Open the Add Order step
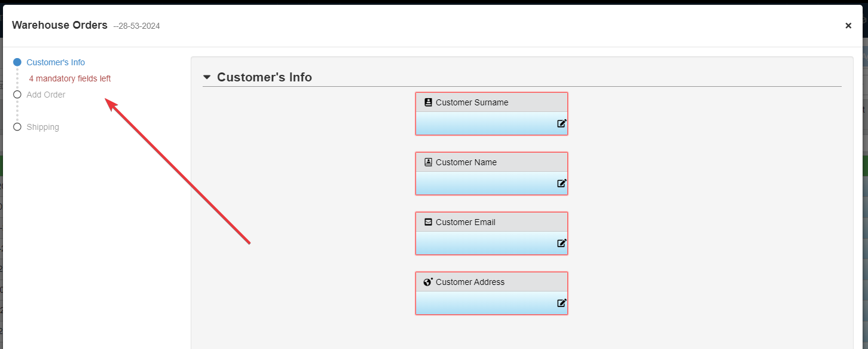The image size is (868, 349). [x=46, y=95]
